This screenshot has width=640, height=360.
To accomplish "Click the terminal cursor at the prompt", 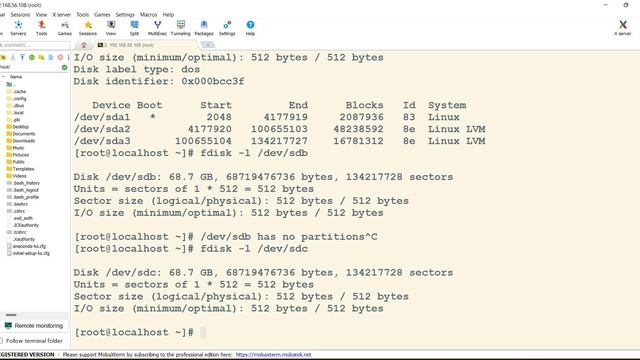I will point(203,332).
